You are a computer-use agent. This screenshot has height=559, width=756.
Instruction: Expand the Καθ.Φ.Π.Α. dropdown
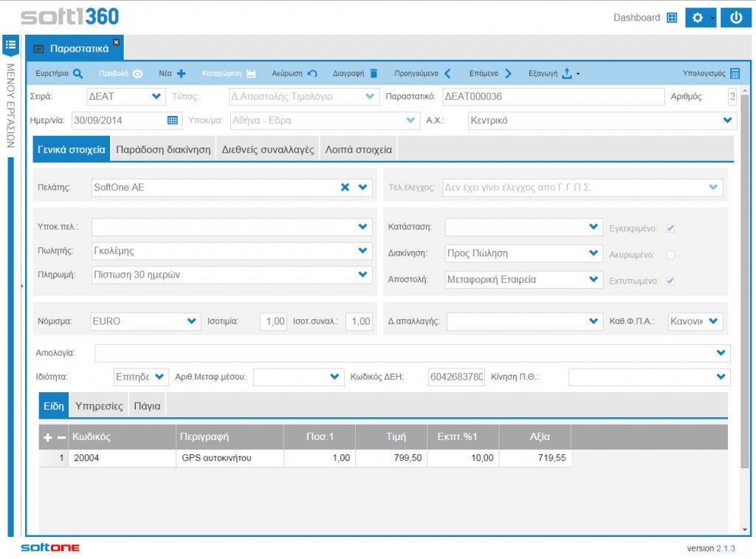click(x=714, y=320)
